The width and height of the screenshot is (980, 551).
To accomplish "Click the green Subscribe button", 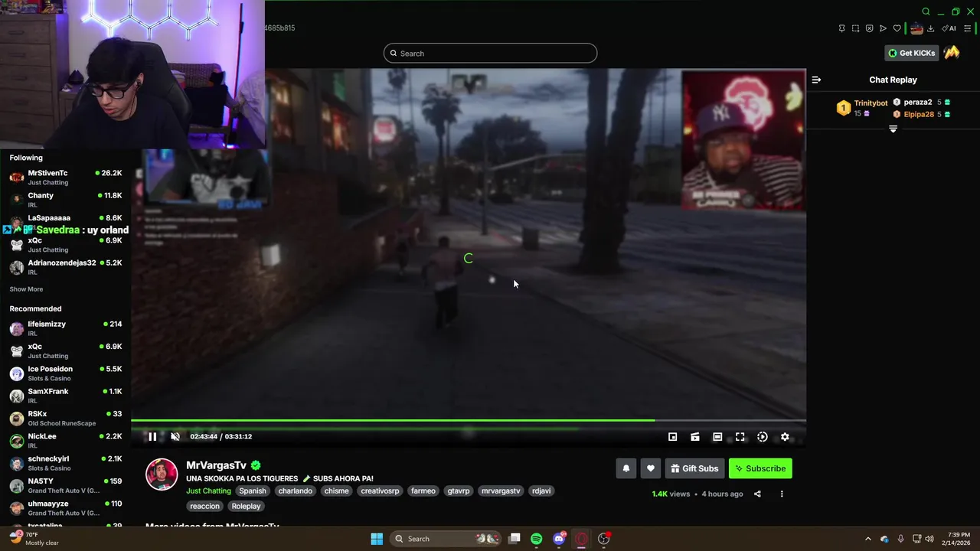I will [x=760, y=468].
